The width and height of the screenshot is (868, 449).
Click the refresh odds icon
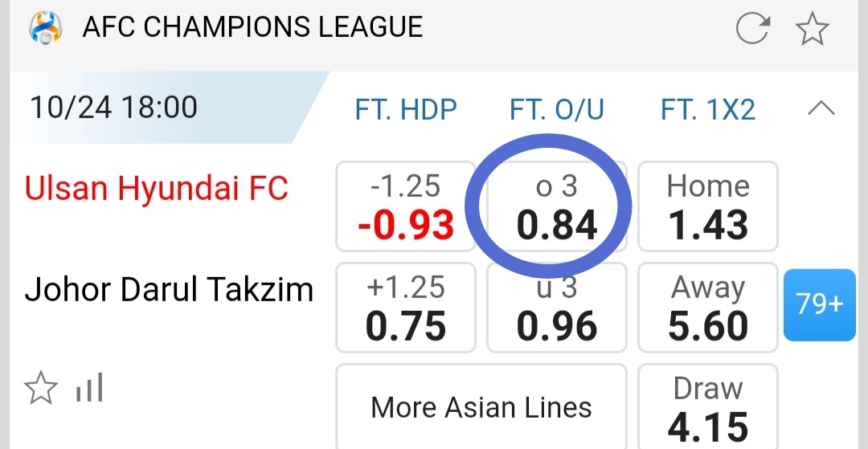coord(753,30)
